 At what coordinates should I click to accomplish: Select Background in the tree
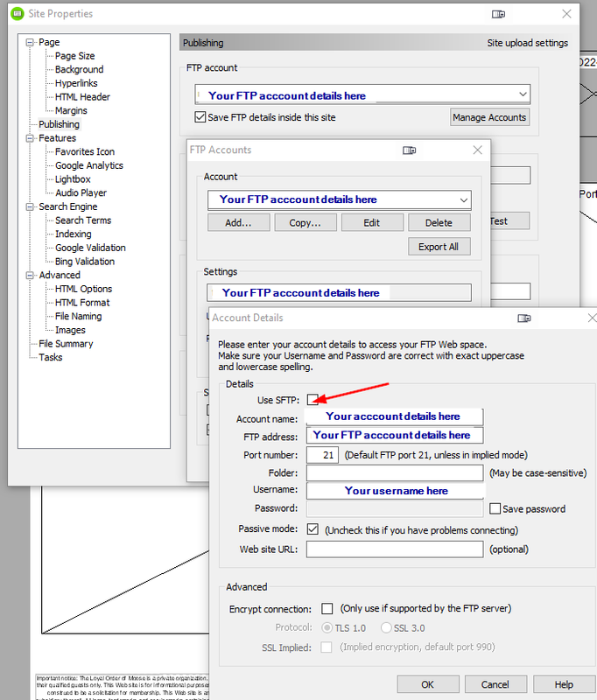point(79,70)
